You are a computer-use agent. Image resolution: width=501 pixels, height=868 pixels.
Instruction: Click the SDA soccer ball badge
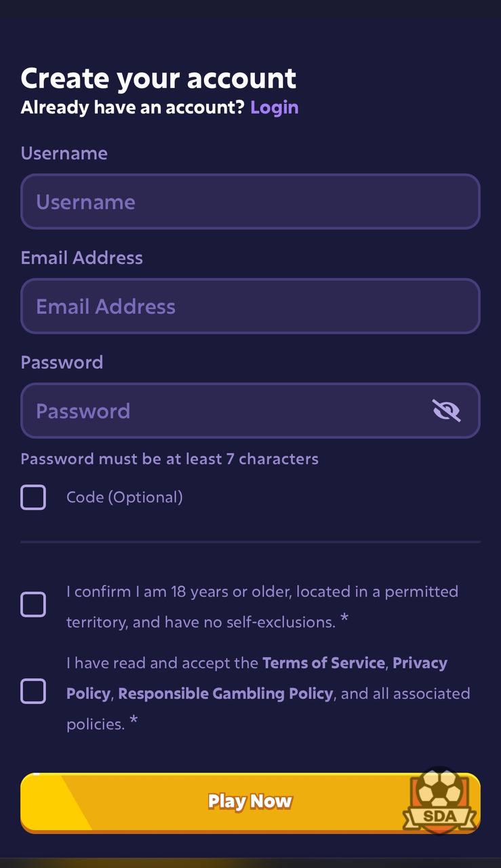440,801
